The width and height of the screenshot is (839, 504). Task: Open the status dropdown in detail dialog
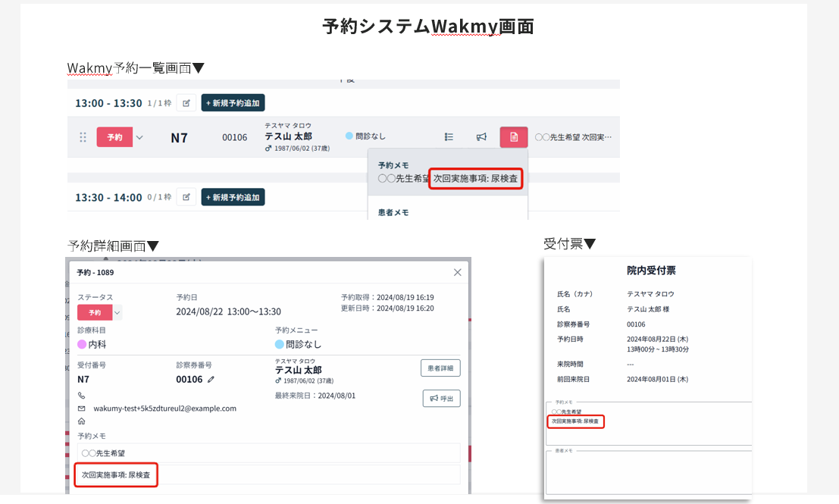coord(117,312)
